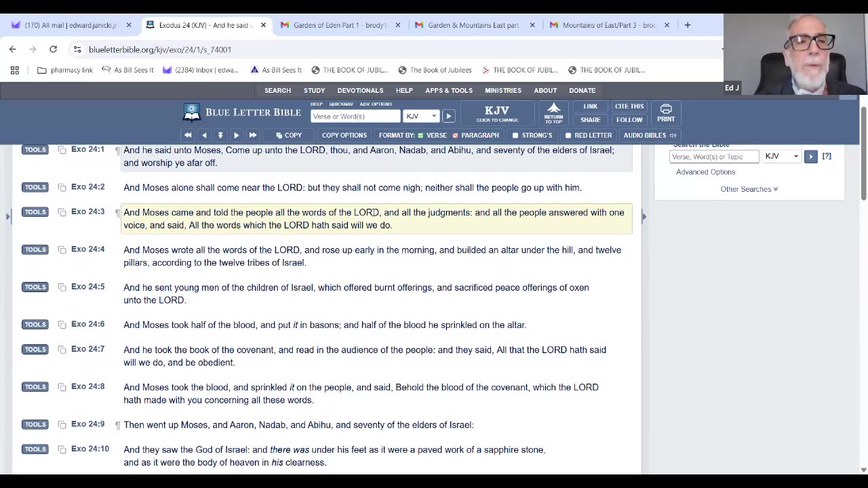Copy verse Exo 24:10 with its copy icon

click(62, 449)
